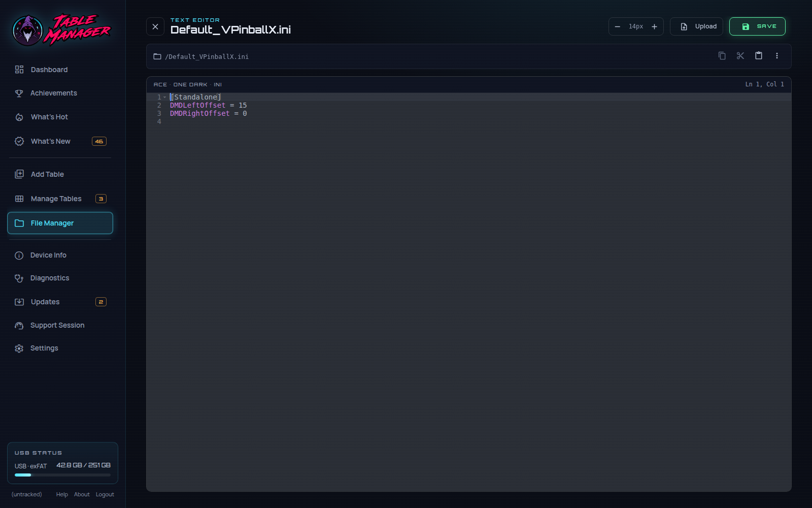The width and height of the screenshot is (812, 508).
Task: Open Add Table page
Action: pyautogui.click(x=60, y=174)
